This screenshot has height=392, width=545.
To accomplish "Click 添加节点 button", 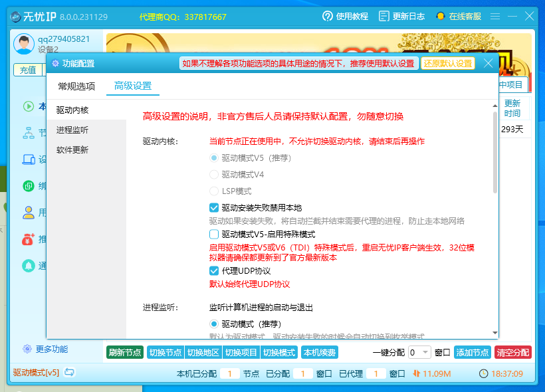I will [473, 352].
